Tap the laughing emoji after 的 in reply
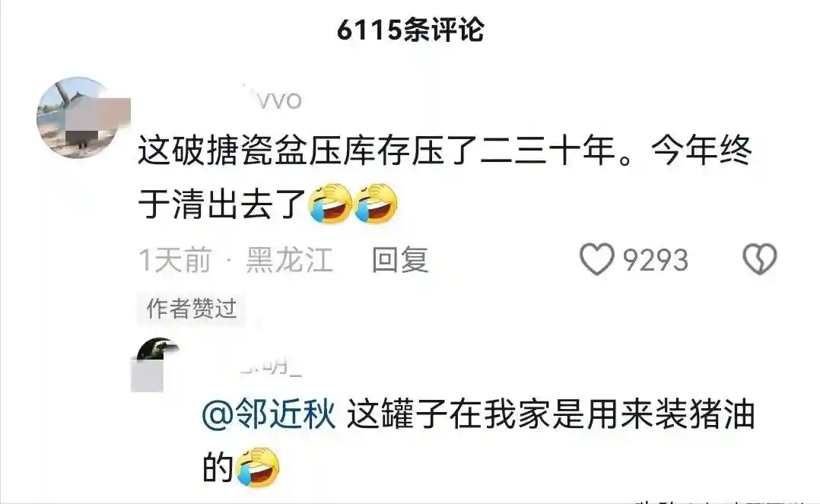The image size is (820, 504). 258,467
